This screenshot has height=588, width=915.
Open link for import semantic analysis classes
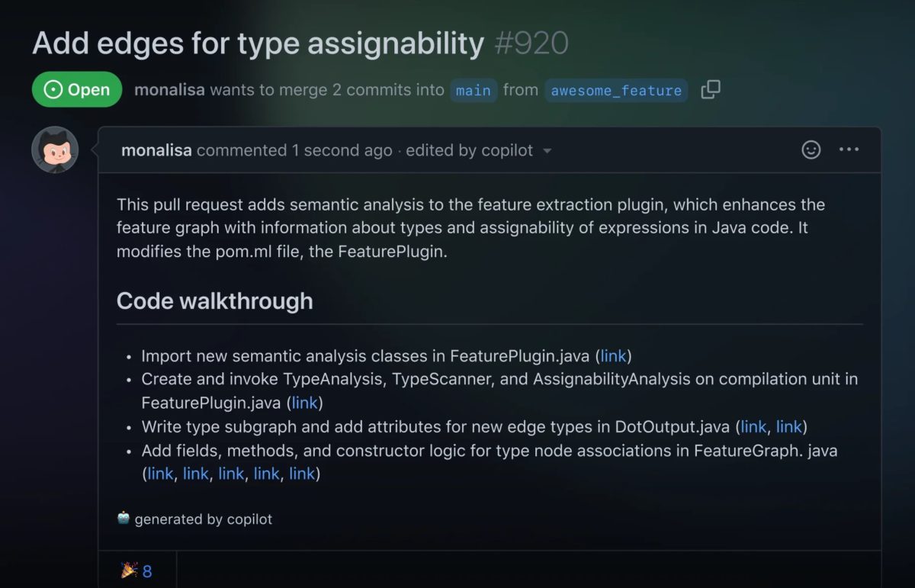point(614,355)
